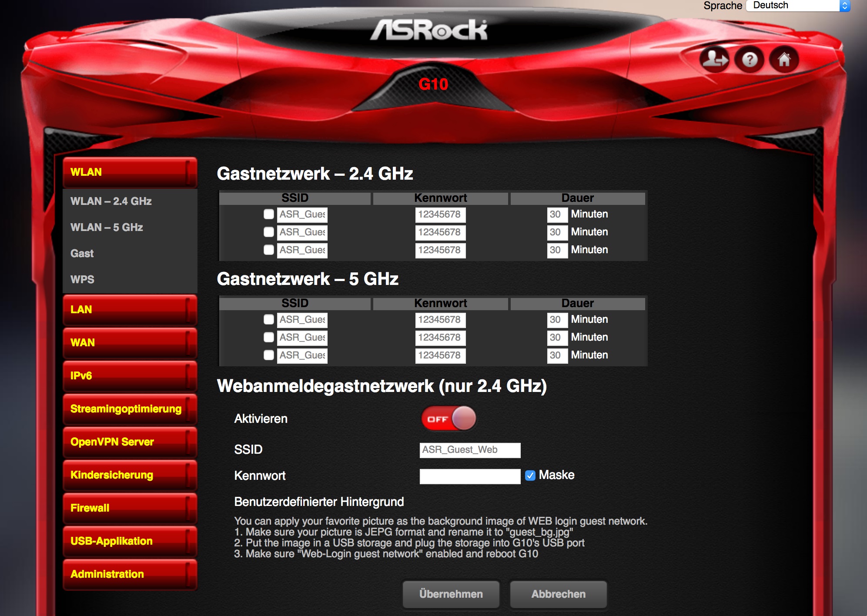This screenshot has width=867, height=616.
Task: Open the Administration menu section
Action: (130, 574)
